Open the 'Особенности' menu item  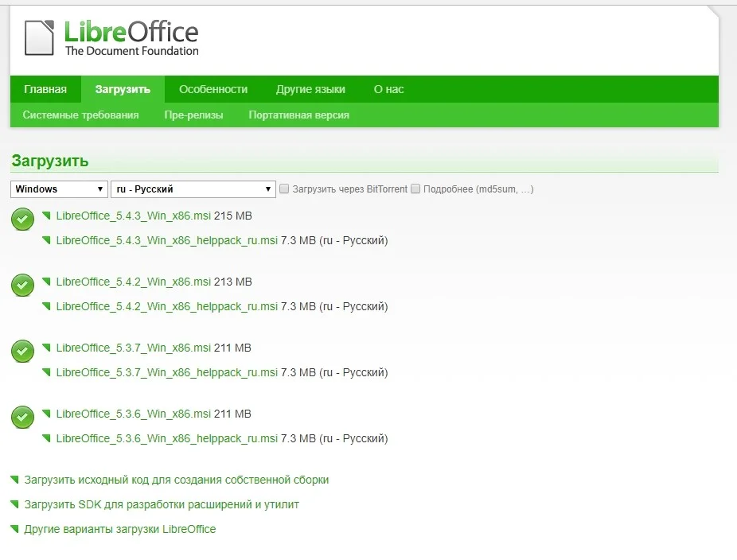point(213,89)
